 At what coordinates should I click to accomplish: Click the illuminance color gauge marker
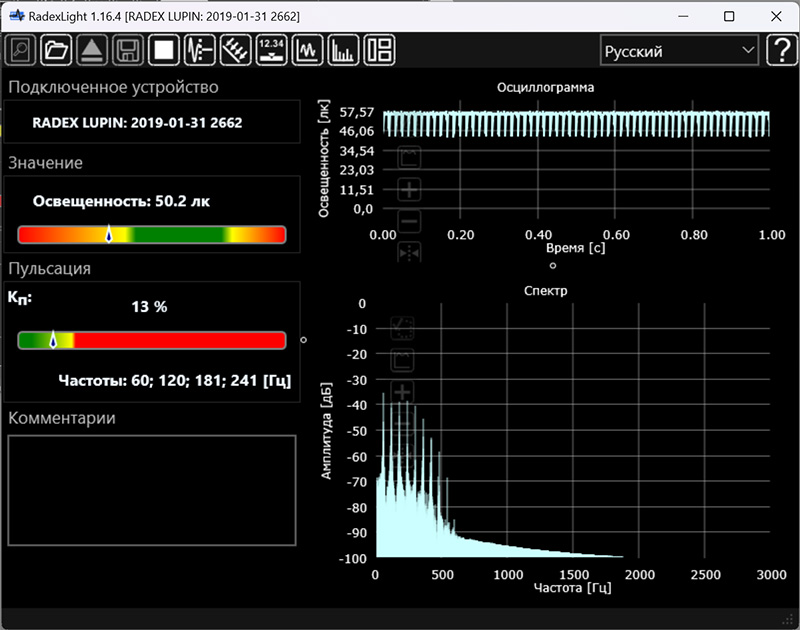click(109, 235)
